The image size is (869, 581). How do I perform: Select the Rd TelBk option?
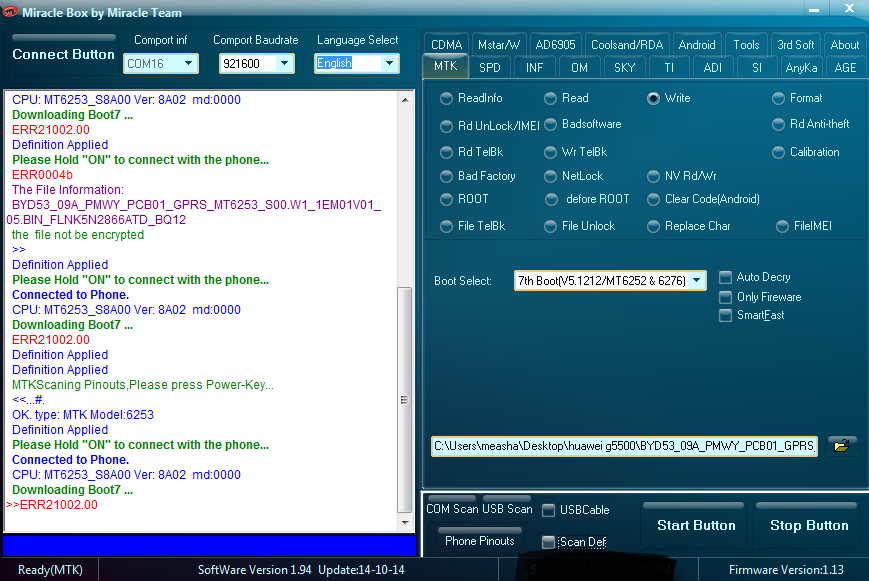tap(472, 152)
